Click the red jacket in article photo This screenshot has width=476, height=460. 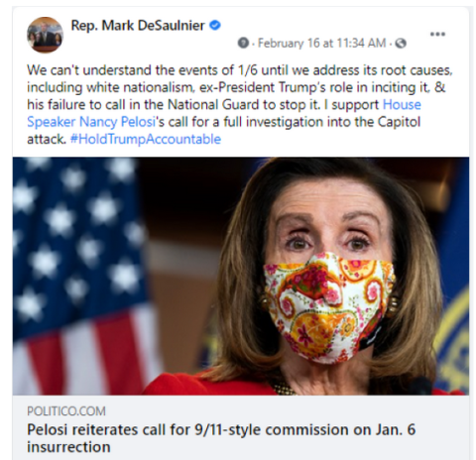click(x=211, y=384)
